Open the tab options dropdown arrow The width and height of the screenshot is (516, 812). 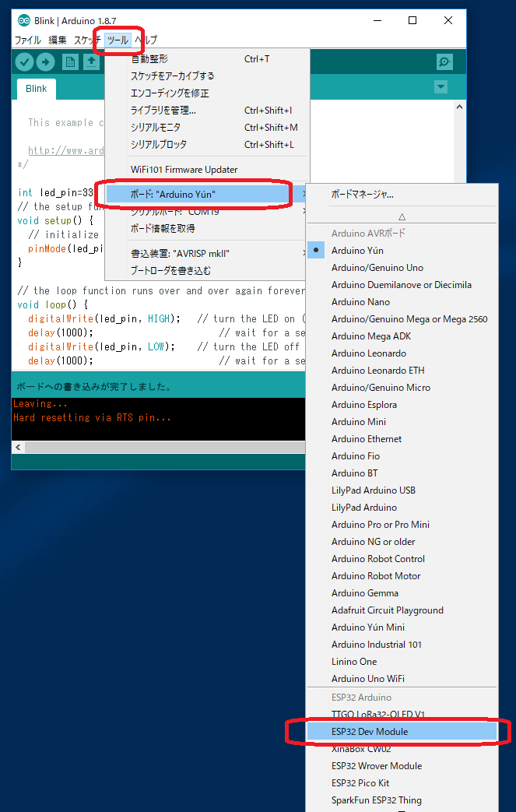tap(441, 87)
